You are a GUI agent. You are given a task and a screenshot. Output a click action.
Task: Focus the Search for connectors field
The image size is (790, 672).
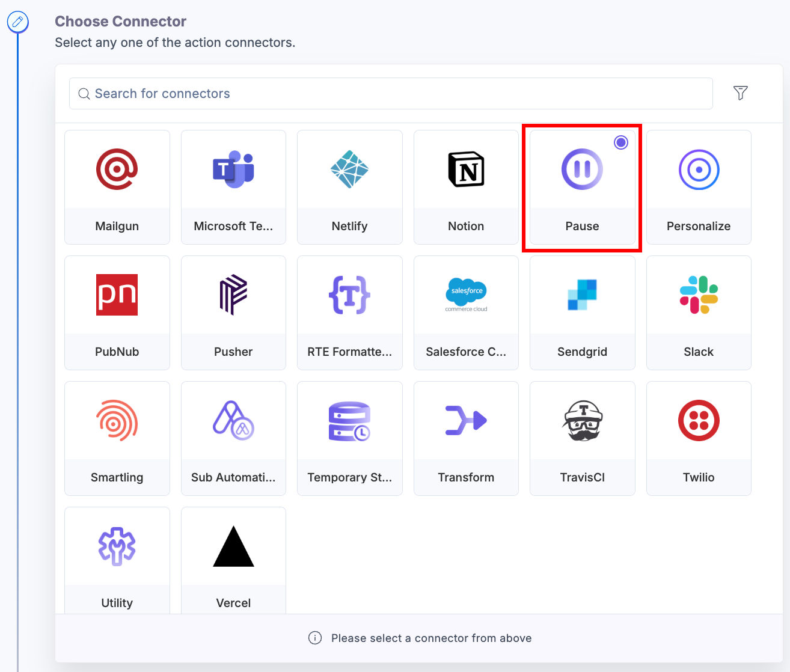pyautogui.click(x=391, y=93)
